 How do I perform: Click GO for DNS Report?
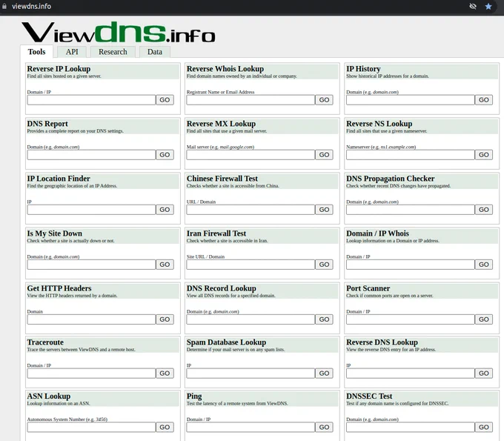pos(165,155)
